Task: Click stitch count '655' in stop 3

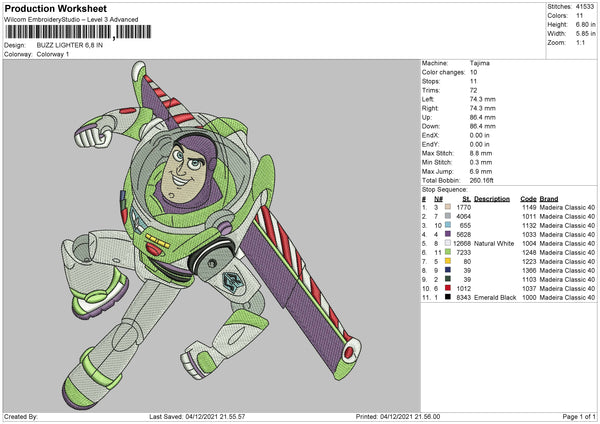Action: click(x=466, y=225)
